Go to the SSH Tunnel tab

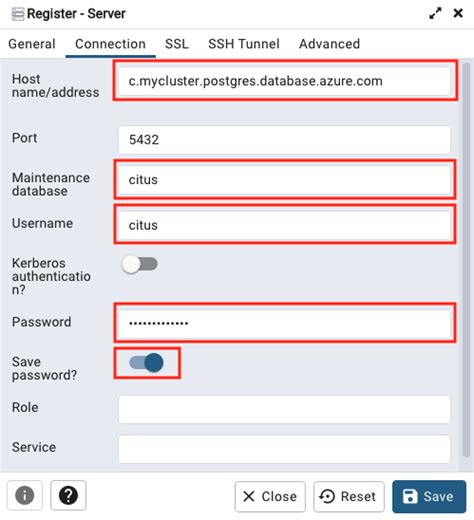point(244,44)
